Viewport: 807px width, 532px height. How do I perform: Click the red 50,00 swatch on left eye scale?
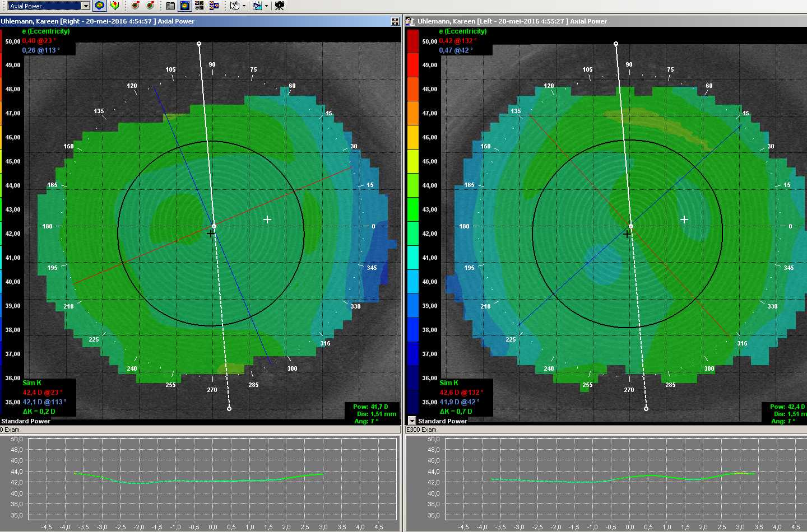(x=412, y=41)
